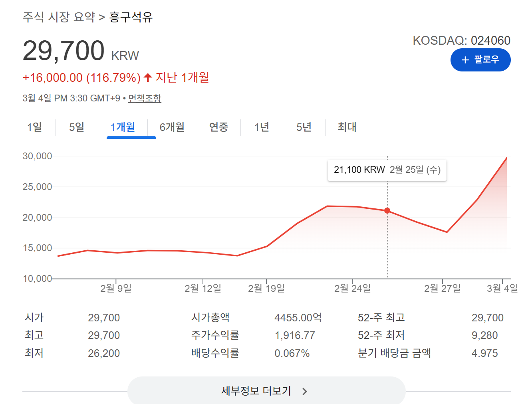Select the red data point marker on the chart
532x404 pixels.
coord(387,210)
